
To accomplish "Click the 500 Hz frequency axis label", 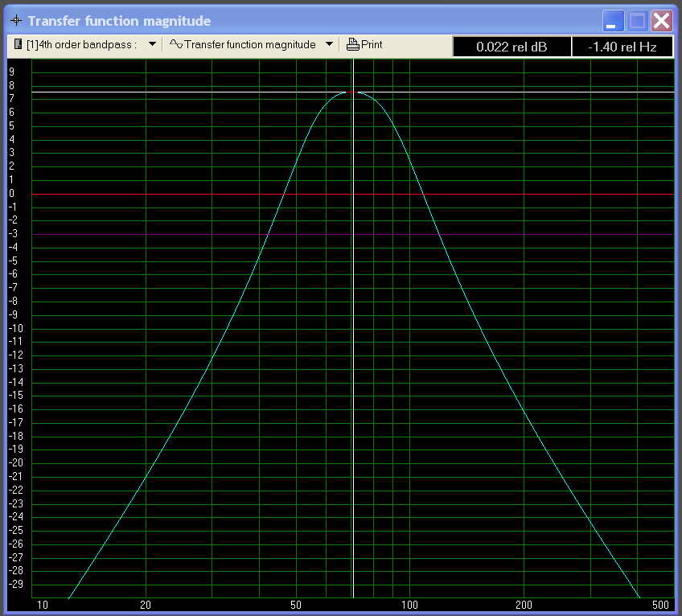I will 660,605.
